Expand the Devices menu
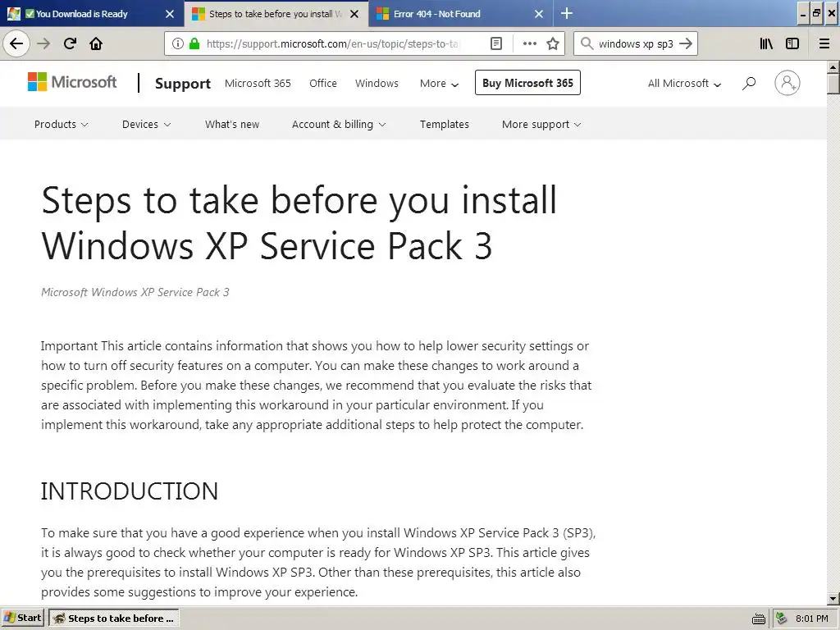Viewport: 840px width, 630px height. (146, 125)
